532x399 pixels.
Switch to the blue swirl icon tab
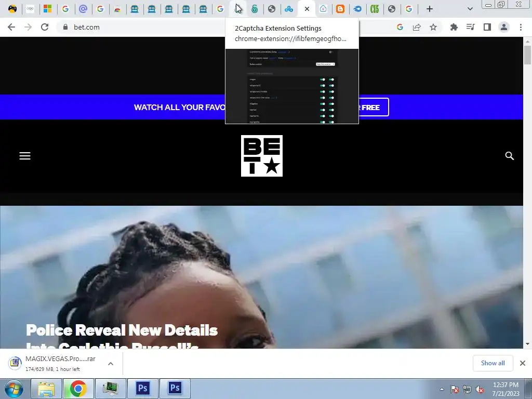coord(357,9)
